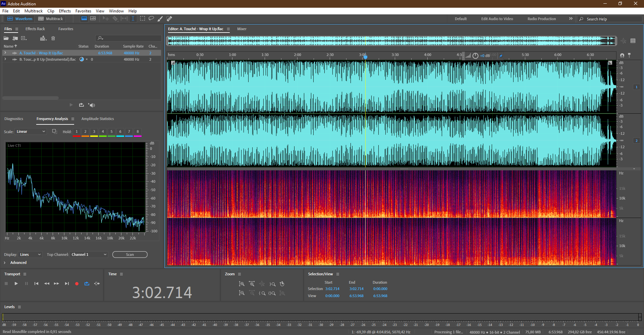Click the Scan button
The height and width of the screenshot is (335, 644).
click(x=130, y=255)
